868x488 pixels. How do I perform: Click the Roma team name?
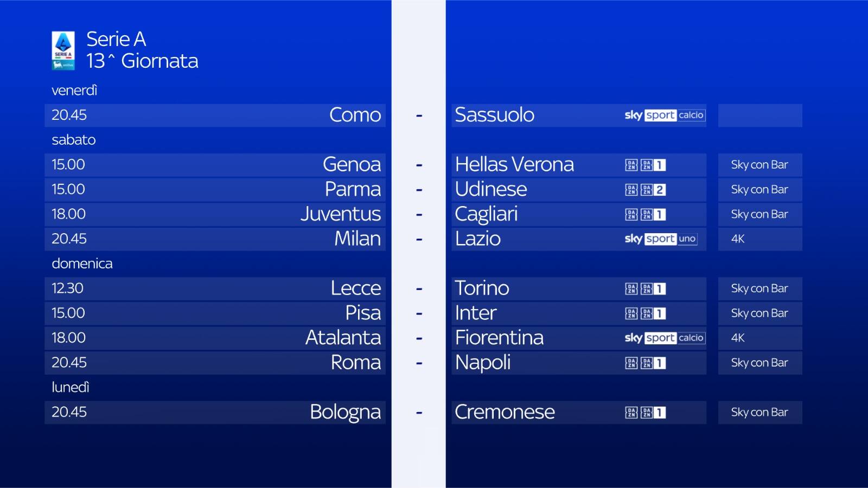click(356, 363)
